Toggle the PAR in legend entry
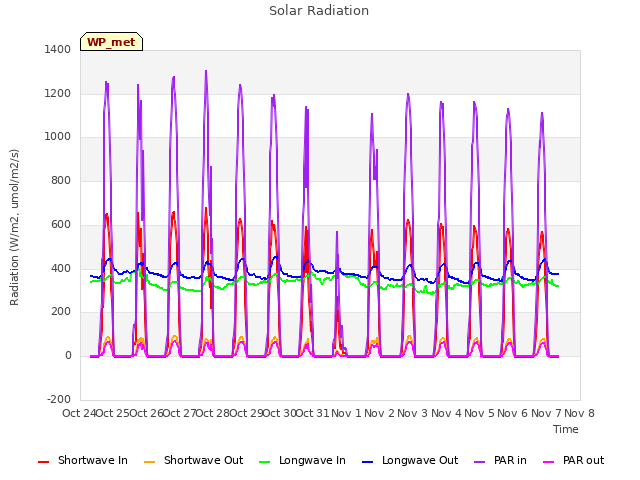The image size is (640, 480). click(x=500, y=460)
